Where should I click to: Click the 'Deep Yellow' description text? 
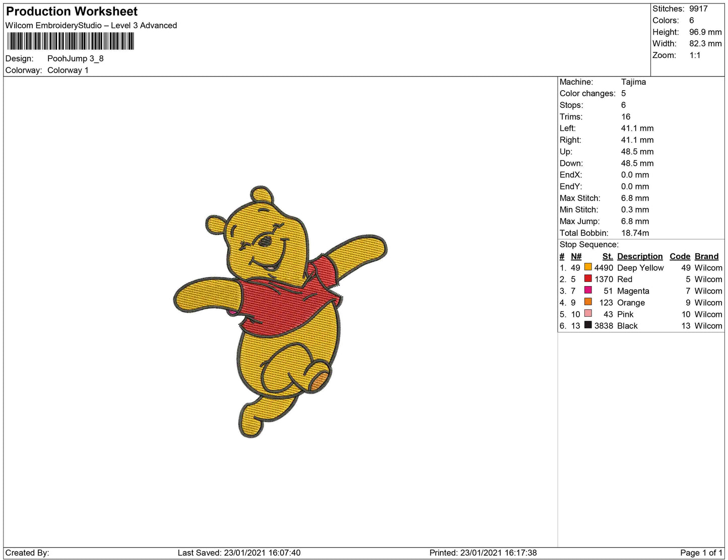tap(640, 267)
